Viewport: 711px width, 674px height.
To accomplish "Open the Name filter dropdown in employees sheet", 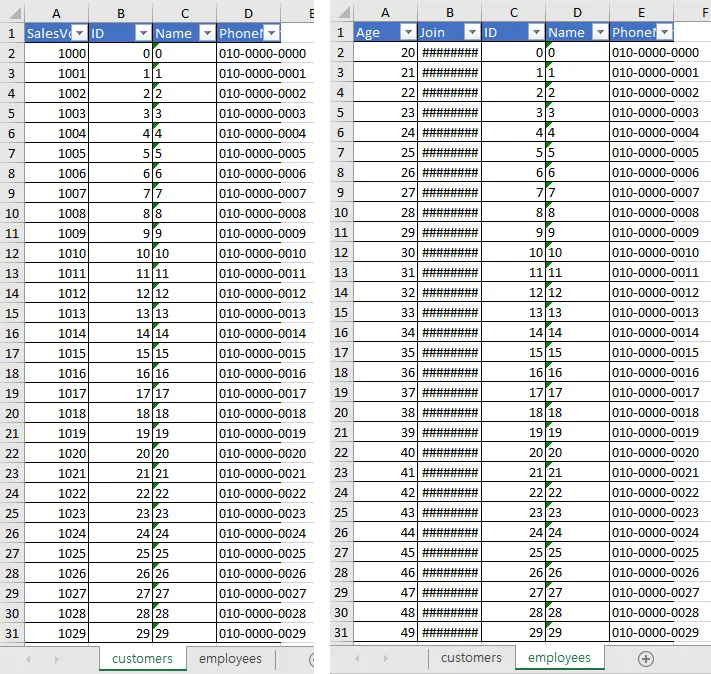I will 598,33.
